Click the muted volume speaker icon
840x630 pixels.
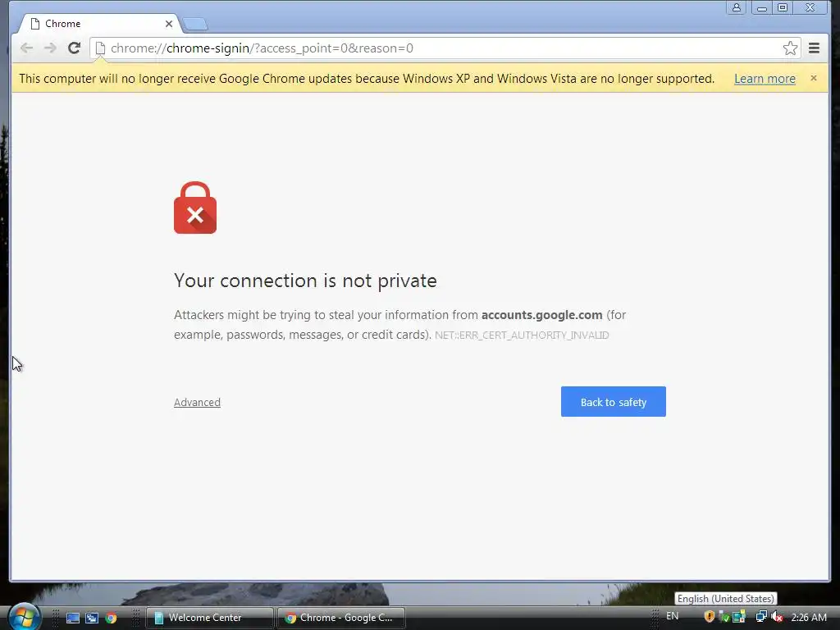pos(777,617)
